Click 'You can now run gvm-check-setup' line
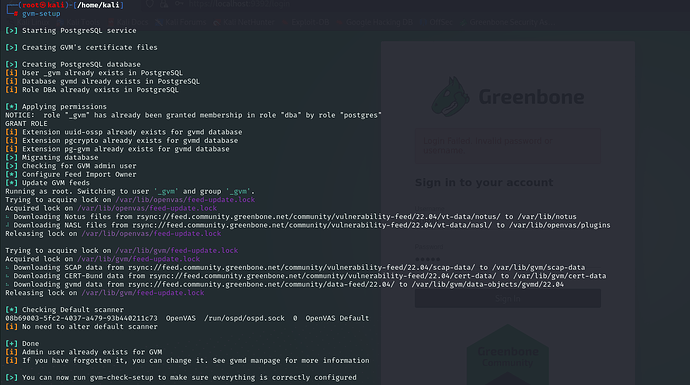Screen dimensions: 690x385 click(181, 378)
